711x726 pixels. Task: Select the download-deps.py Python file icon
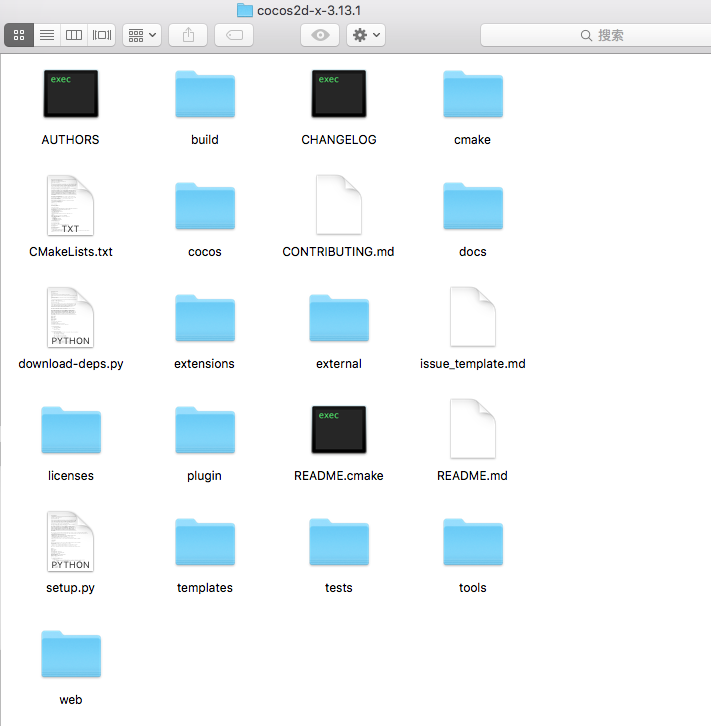pos(70,318)
